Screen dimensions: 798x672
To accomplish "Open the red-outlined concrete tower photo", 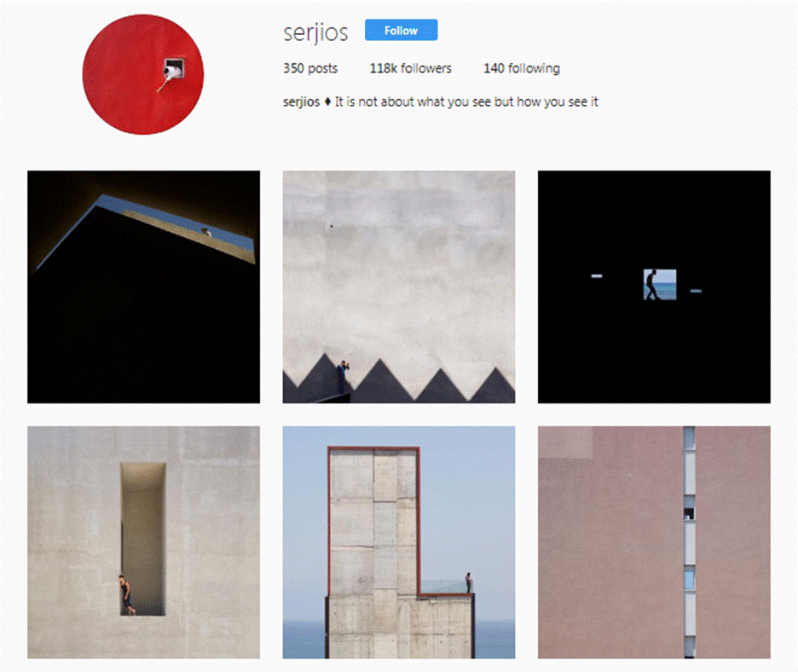I will [399, 542].
